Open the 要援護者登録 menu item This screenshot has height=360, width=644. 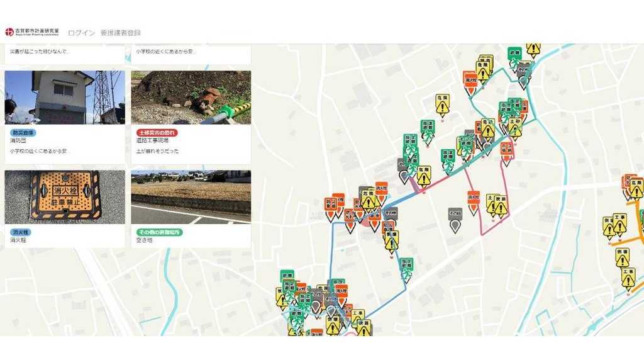click(121, 33)
